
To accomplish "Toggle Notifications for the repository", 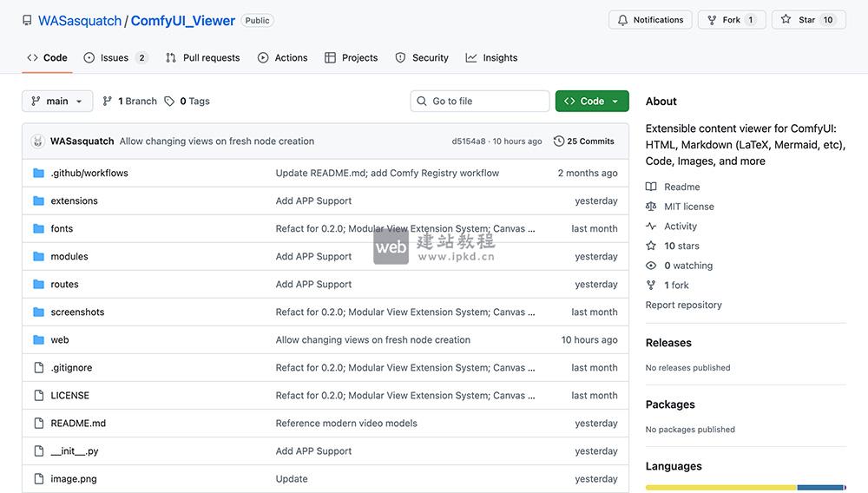I will (651, 20).
